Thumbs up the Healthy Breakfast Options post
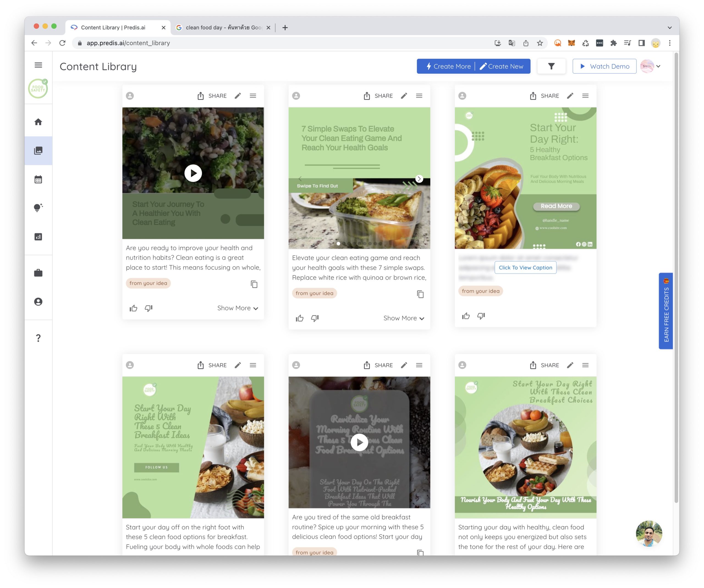704x588 pixels. coord(466,316)
